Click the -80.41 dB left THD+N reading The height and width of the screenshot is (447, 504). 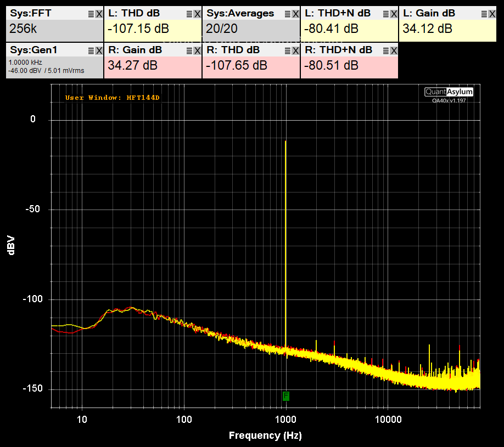click(x=332, y=29)
